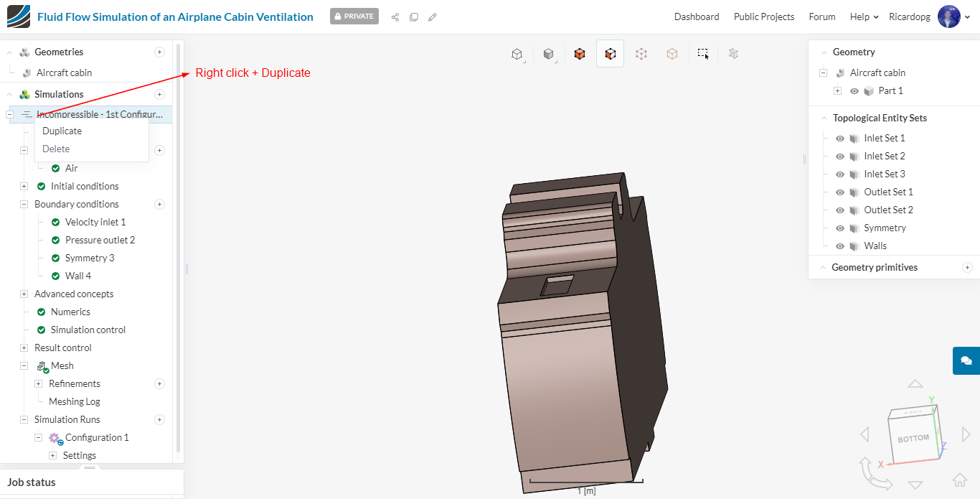Open the Help dropdown menu
Viewport: 980px width, 499px height.
click(x=864, y=17)
